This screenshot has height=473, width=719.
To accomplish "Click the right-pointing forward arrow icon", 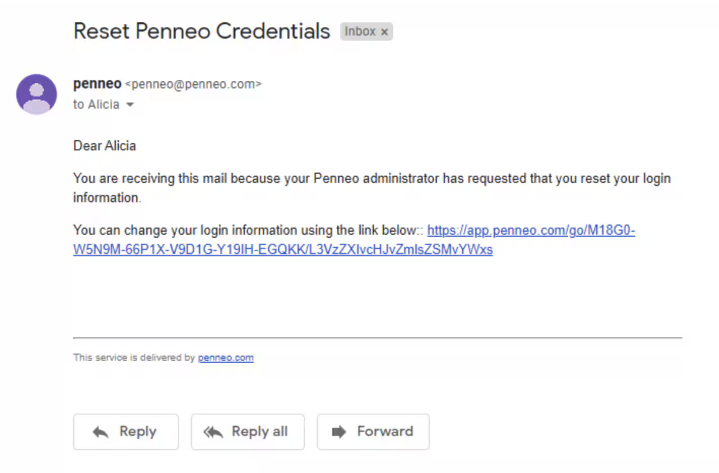I will coord(339,432).
